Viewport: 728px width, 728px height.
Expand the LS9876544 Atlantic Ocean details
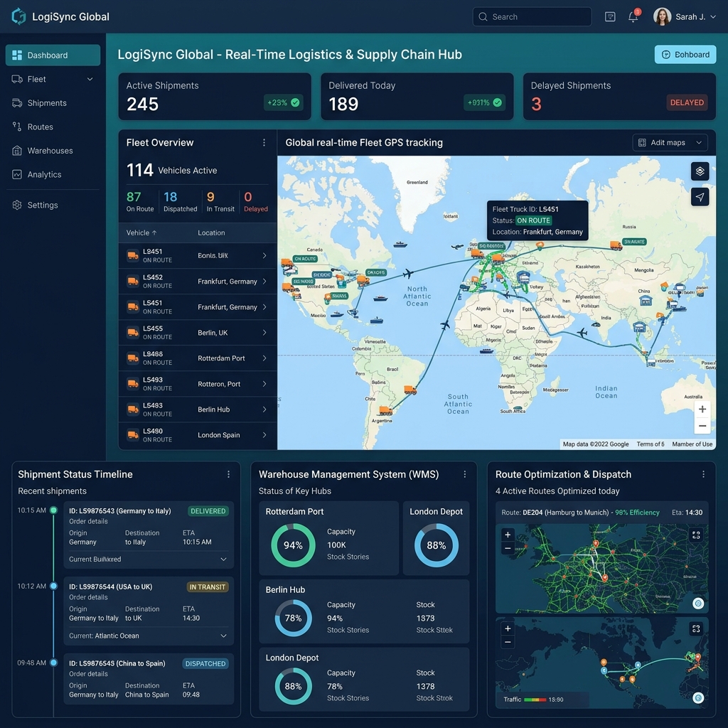pyautogui.click(x=223, y=636)
